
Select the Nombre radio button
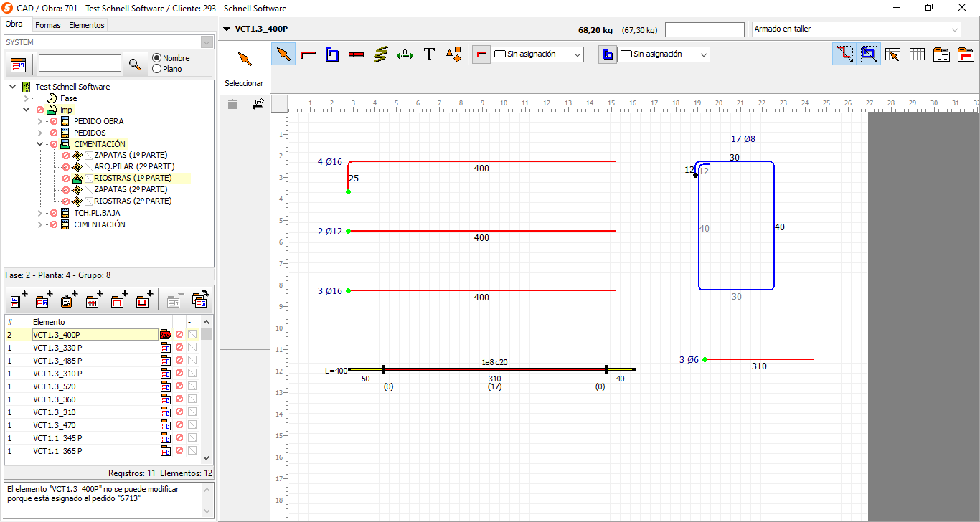157,58
